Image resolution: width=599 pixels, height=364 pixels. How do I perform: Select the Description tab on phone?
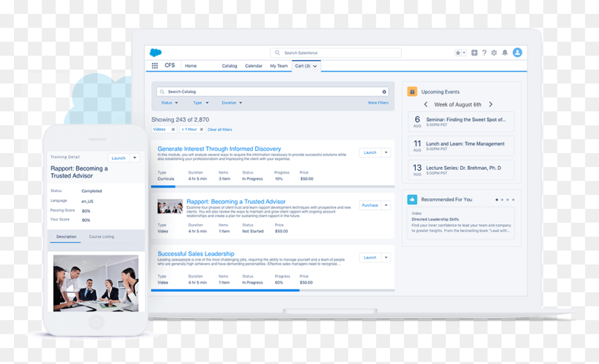(66, 237)
